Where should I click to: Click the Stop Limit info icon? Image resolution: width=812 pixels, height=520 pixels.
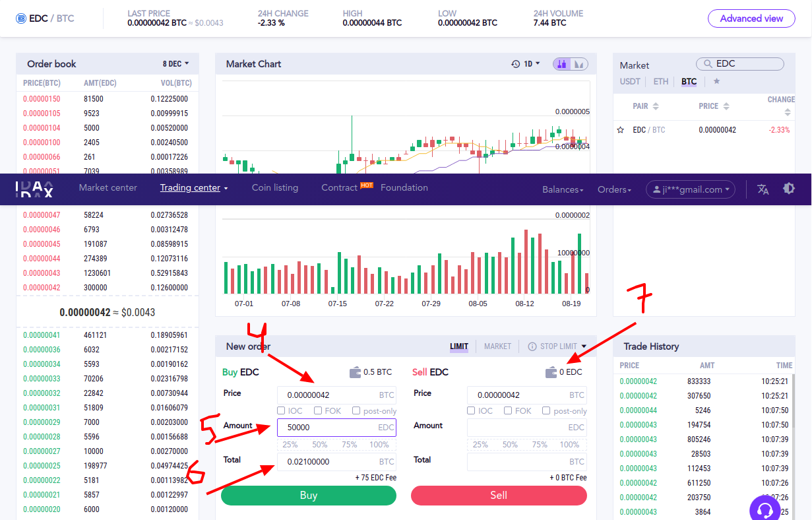pos(532,346)
